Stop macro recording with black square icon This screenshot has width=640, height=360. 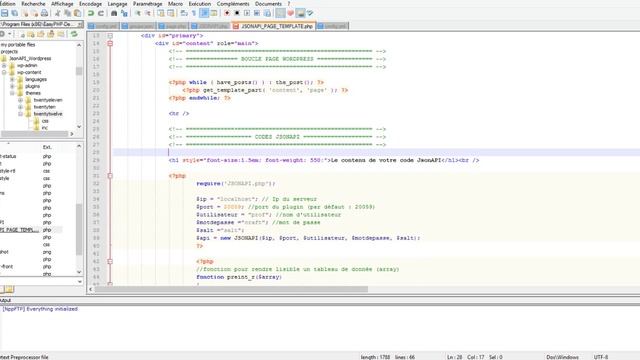pyautogui.click(x=237, y=13)
